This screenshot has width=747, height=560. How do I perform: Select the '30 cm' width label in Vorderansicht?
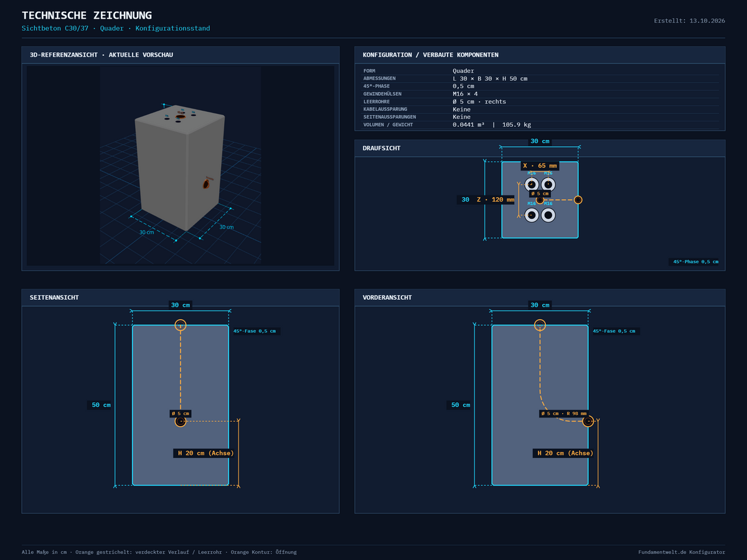pos(540,305)
